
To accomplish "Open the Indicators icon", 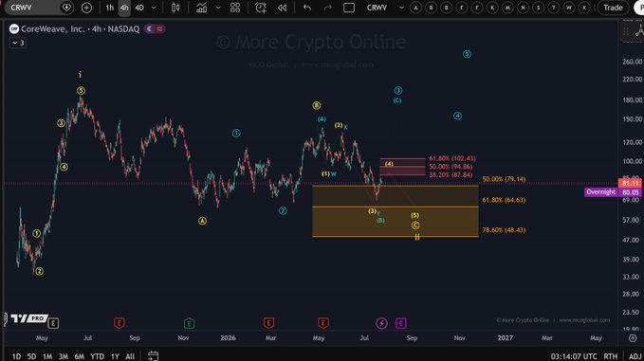I will point(201,8).
